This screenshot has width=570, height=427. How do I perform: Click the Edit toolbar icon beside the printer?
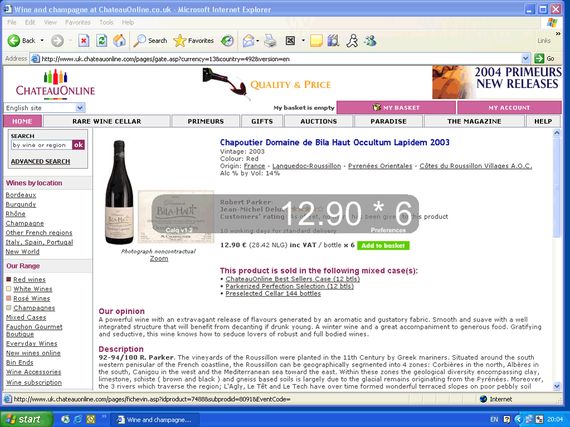[x=290, y=41]
